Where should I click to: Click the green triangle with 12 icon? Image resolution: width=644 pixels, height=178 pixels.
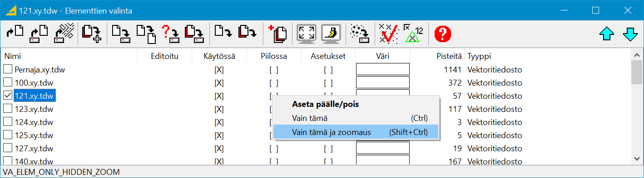(x=413, y=34)
